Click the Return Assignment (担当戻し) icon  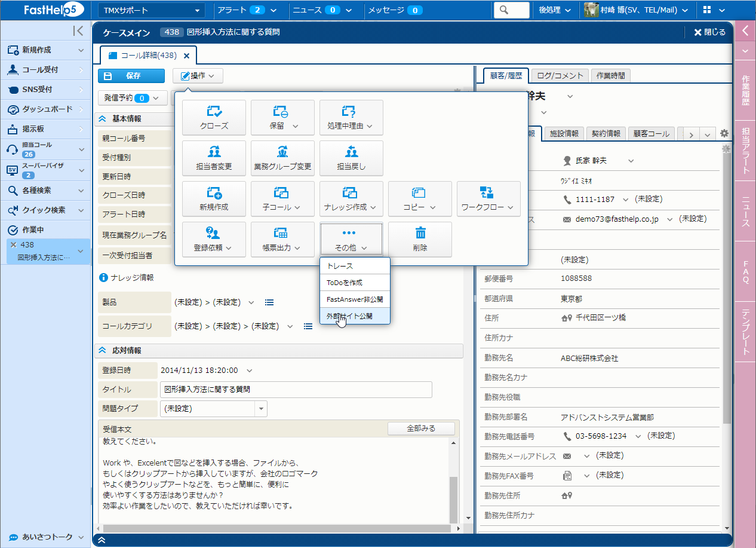click(351, 152)
